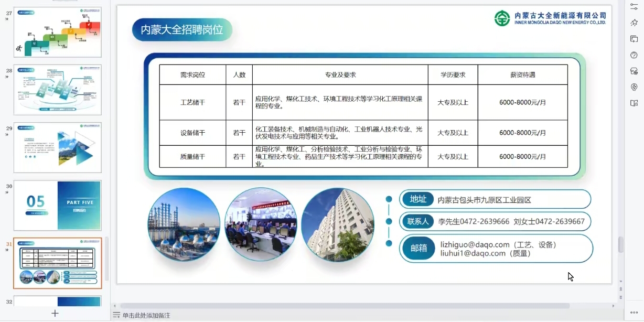Click the lightbulb ideas icon in sidebar
This screenshot has height=322, width=644.
pyautogui.click(x=634, y=87)
